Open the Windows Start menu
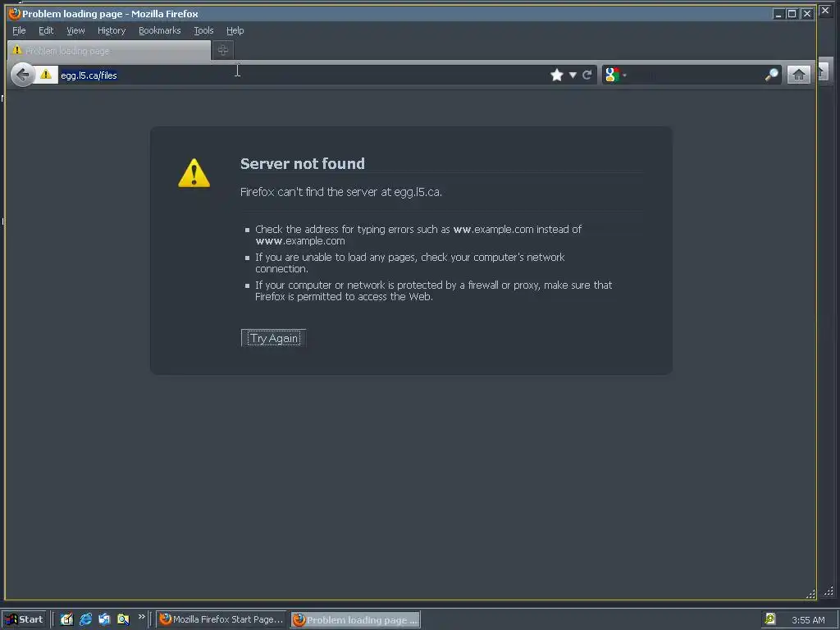 [x=25, y=619]
